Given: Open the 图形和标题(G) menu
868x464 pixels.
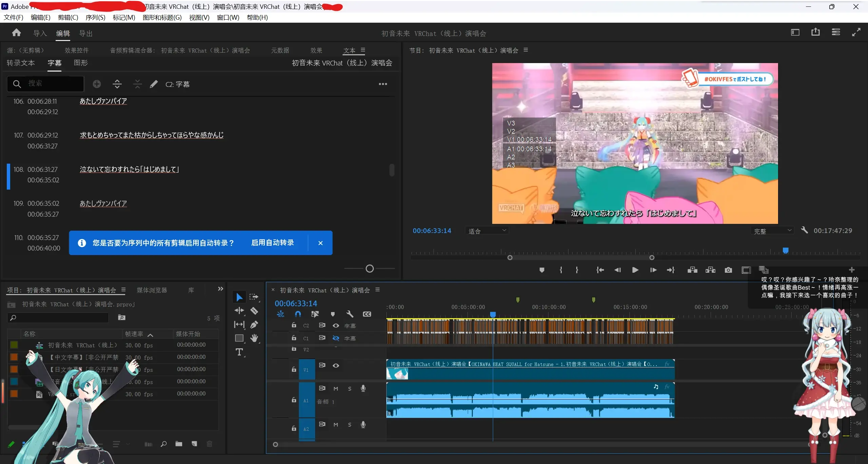Looking at the screenshot, I should (162, 17).
